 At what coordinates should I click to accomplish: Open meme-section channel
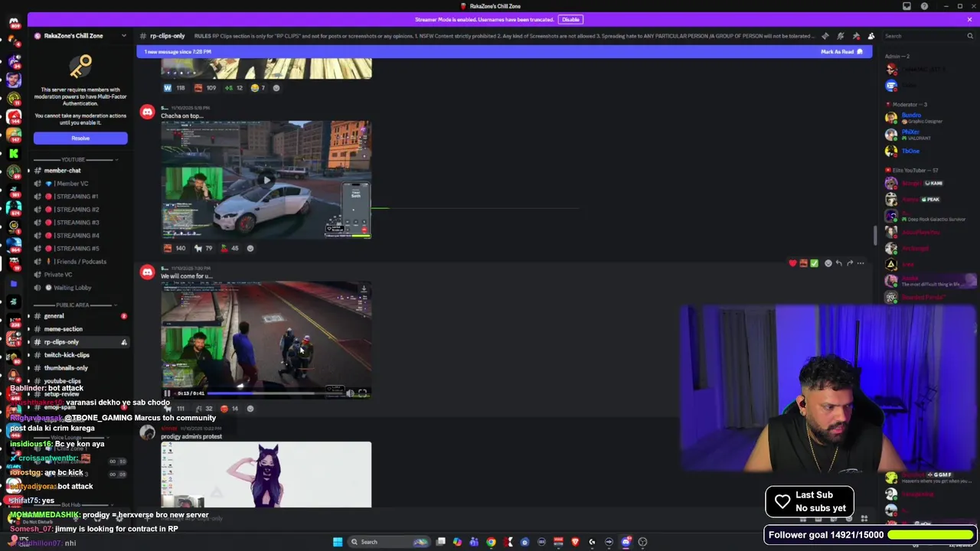click(x=64, y=329)
